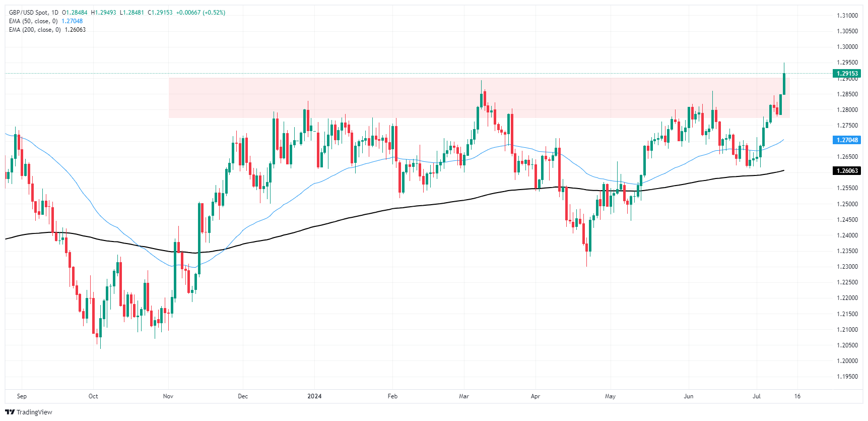Click the Jul label on time axis
The height and width of the screenshot is (421, 868).
tap(757, 396)
